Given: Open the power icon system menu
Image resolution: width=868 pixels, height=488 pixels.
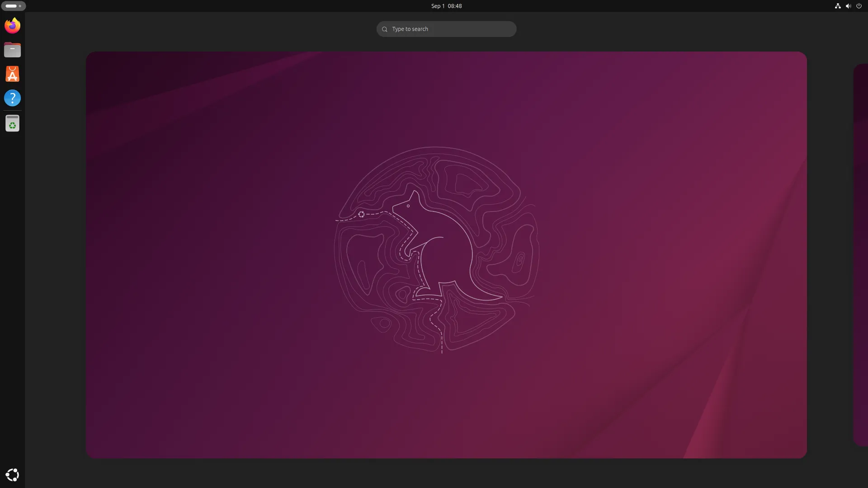Looking at the screenshot, I should tap(859, 6).
